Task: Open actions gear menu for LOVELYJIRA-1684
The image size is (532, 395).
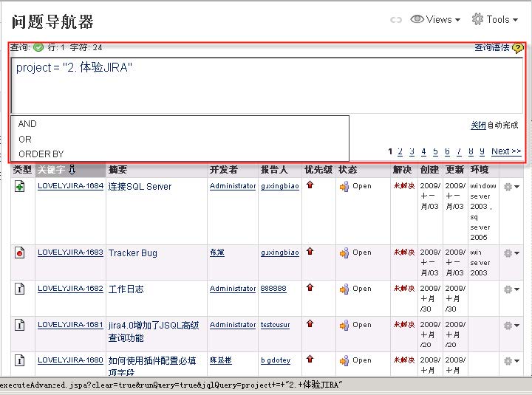Action: click(511, 187)
